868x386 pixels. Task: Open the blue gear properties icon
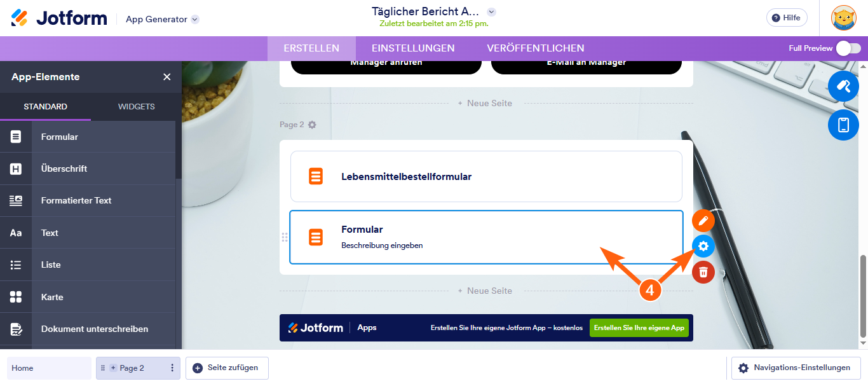(703, 246)
